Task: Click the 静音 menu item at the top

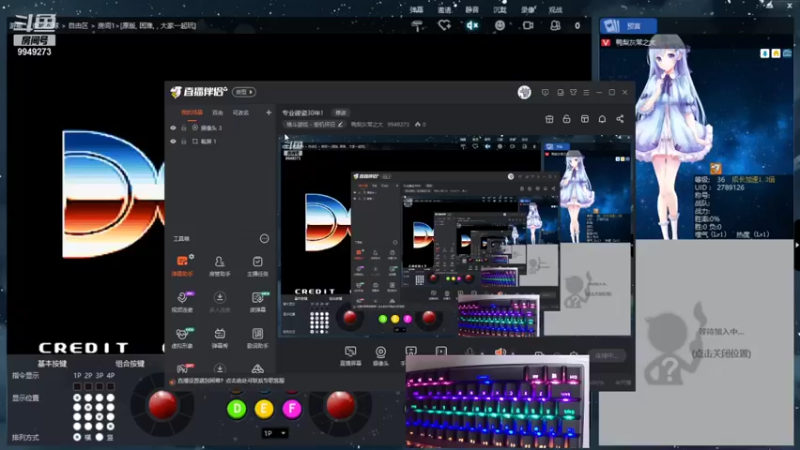Action: [472, 10]
